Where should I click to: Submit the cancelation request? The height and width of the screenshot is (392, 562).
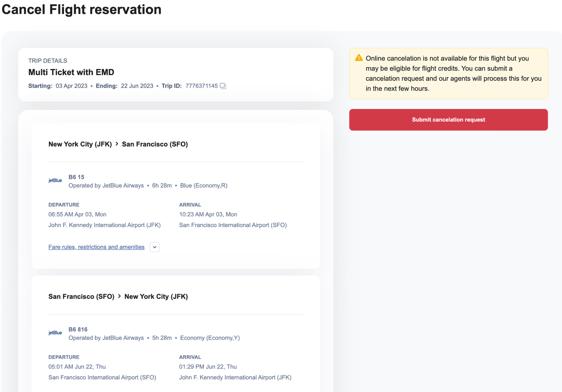point(448,120)
